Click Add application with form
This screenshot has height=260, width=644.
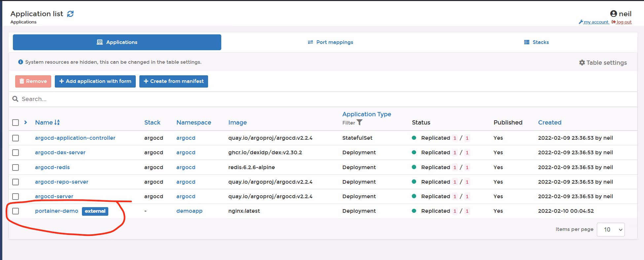(95, 81)
